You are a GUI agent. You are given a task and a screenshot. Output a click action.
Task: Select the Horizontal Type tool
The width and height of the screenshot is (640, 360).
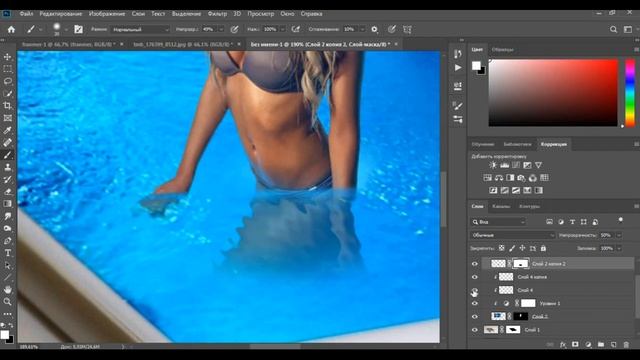click(x=7, y=253)
